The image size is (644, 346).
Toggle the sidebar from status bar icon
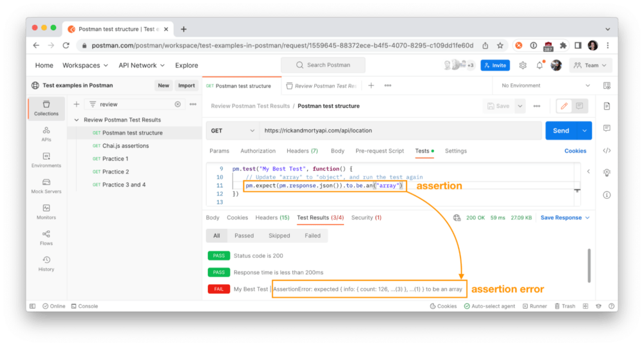[x=32, y=306]
